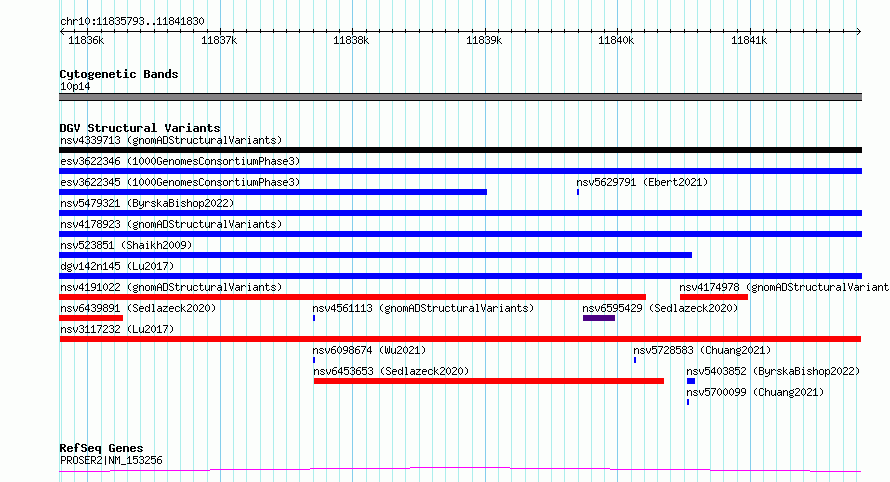Open the nsv4339713 (gnomADStructuralVariants) label
This screenshot has width=890, height=482.
coord(171,140)
